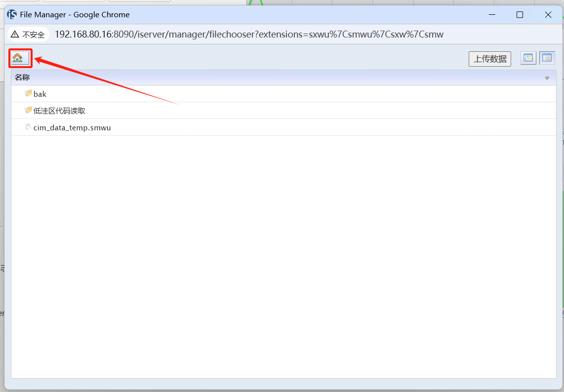
Task: Select the cim_data_temp.smwu file name
Action: pyautogui.click(x=72, y=127)
